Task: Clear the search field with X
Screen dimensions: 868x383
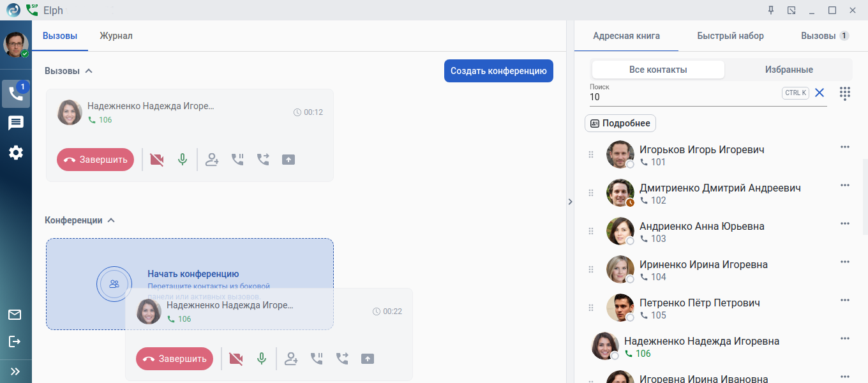Action: (x=819, y=93)
